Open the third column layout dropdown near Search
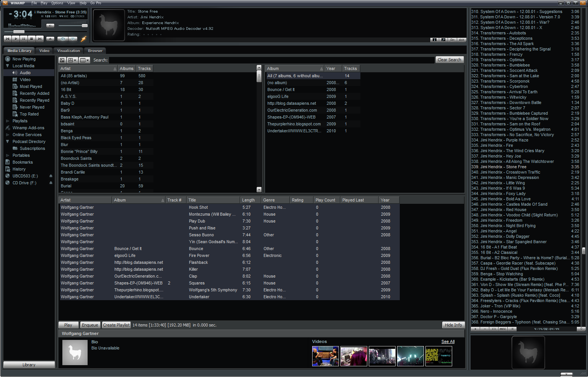This screenshot has width=588, height=377. tap(84, 60)
